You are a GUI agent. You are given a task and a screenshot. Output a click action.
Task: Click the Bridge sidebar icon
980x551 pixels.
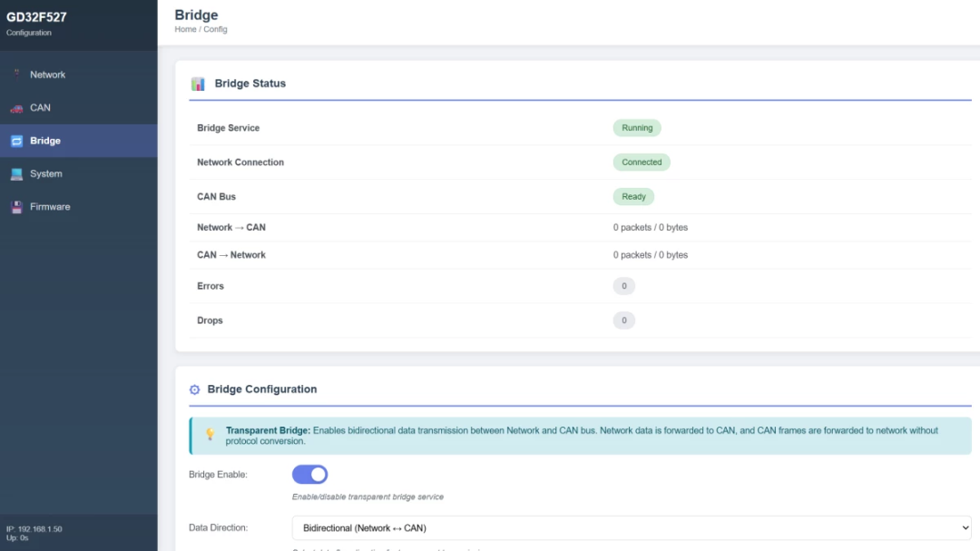pyautogui.click(x=16, y=141)
